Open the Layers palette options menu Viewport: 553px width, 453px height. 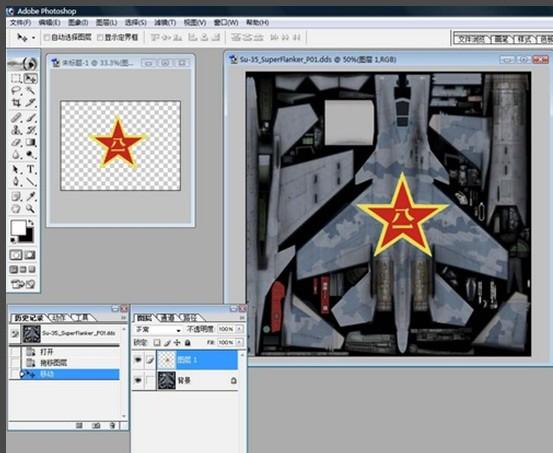point(242,318)
